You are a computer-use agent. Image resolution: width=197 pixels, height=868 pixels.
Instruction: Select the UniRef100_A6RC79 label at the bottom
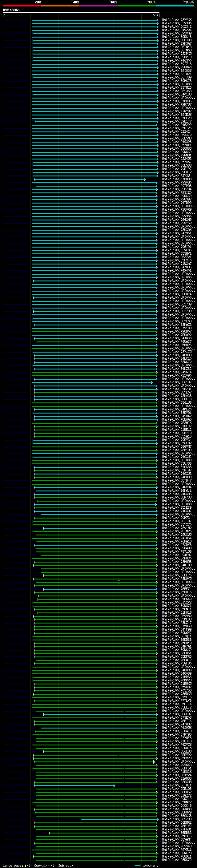pyautogui.click(x=176, y=860)
